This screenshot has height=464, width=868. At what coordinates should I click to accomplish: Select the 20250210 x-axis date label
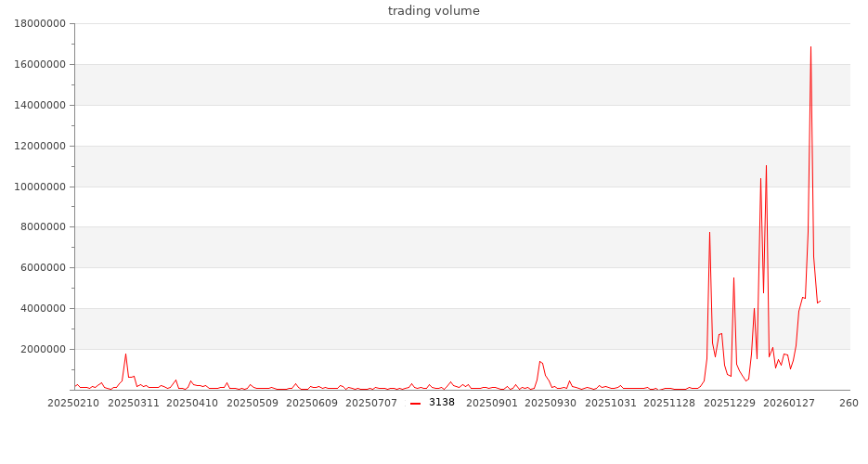coord(74,404)
